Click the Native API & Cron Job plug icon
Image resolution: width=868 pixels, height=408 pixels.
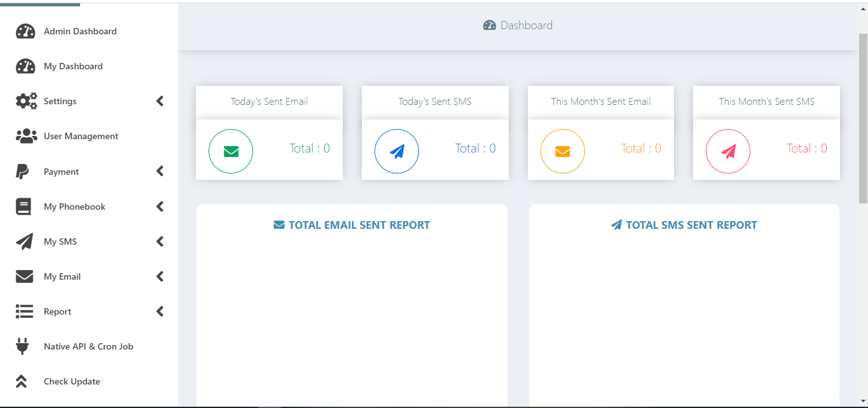pyautogui.click(x=22, y=346)
